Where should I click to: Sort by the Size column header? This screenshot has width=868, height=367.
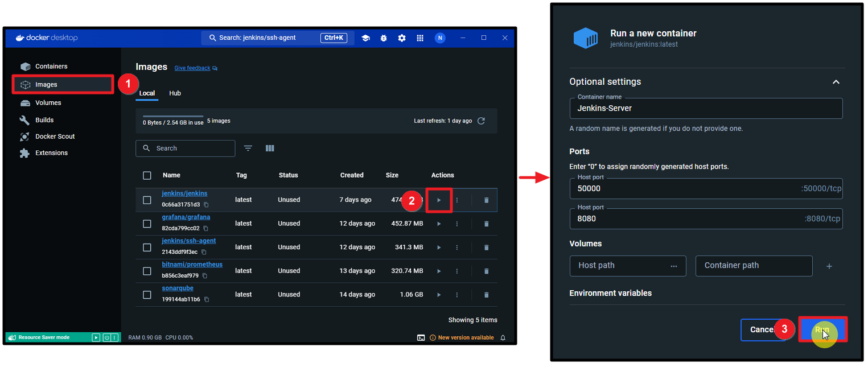(x=392, y=175)
